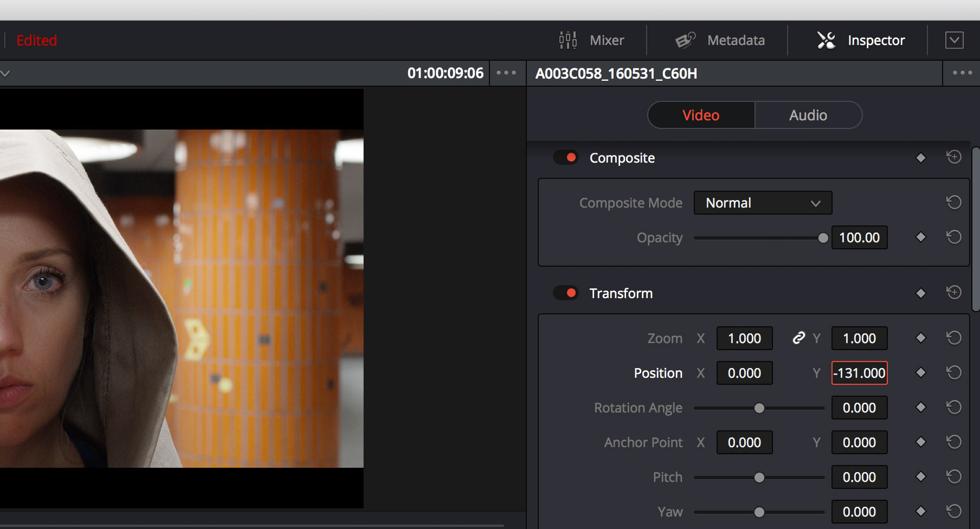Reset the Position values
Screen dimensions: 980x529
[x=954, y=372]
